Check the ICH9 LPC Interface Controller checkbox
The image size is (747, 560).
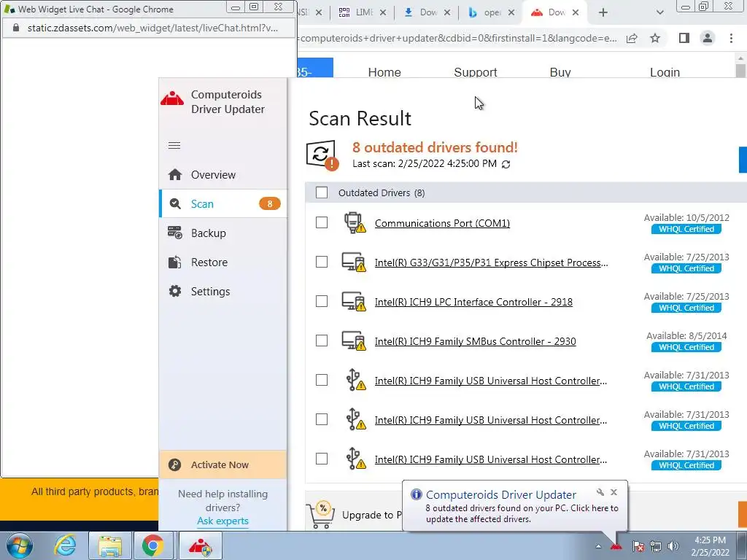pyautogui.click(x=322, y=301)
